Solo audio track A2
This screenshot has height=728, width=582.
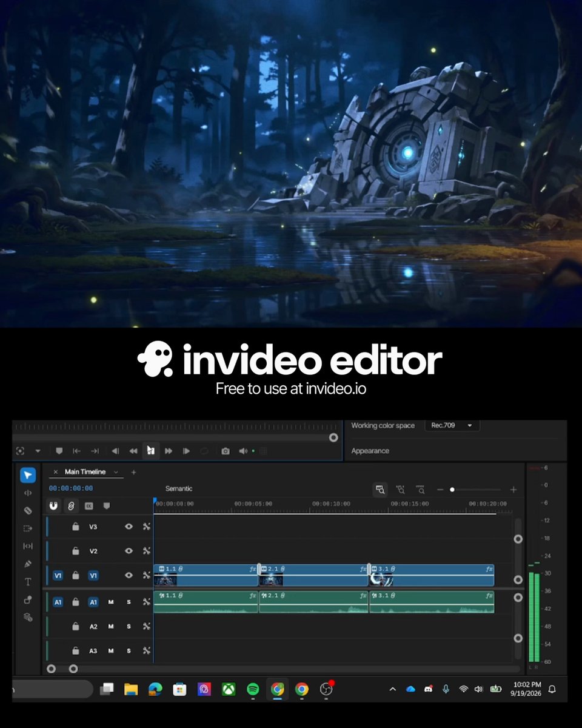pos(129,626)
